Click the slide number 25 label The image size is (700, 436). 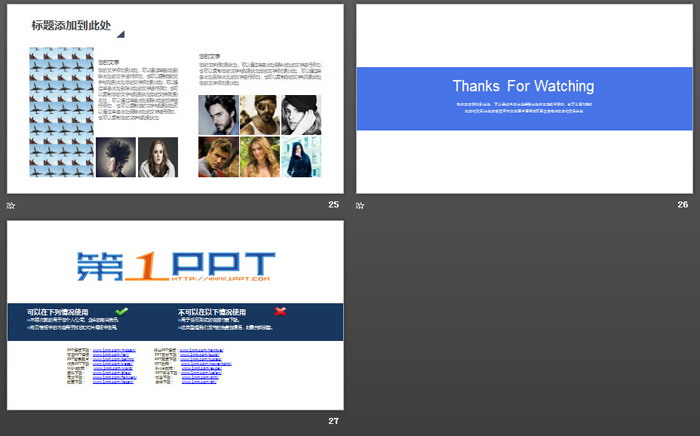(x=333, y=205)
